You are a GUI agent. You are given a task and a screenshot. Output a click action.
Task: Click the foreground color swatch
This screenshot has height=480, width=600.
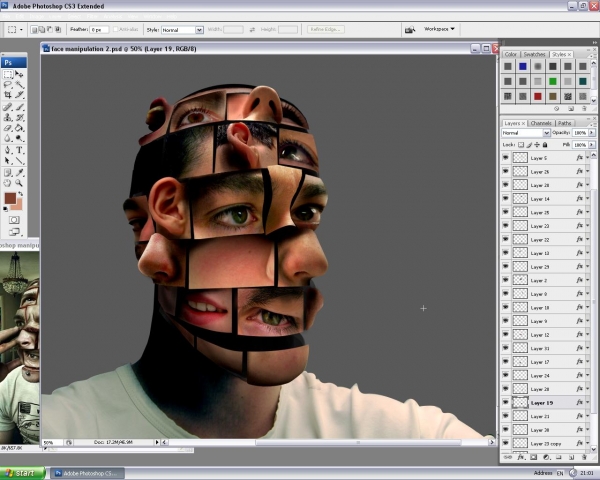pos(10,198)
